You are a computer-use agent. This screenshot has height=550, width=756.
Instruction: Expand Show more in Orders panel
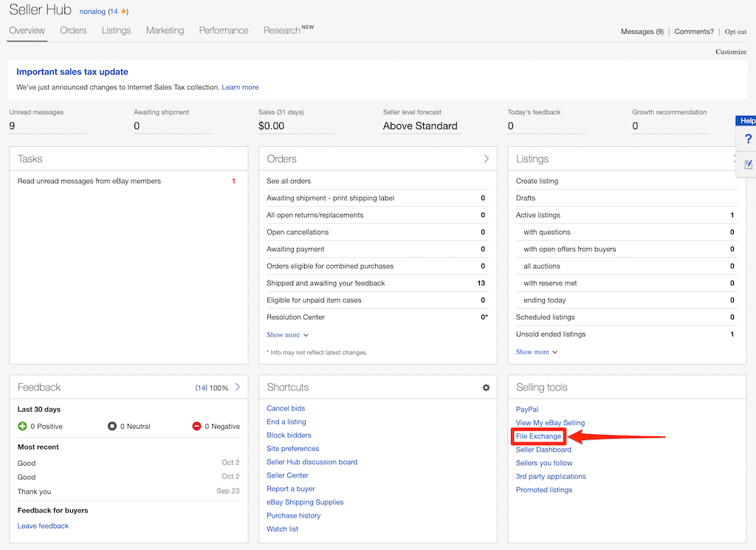pos(287,334)
